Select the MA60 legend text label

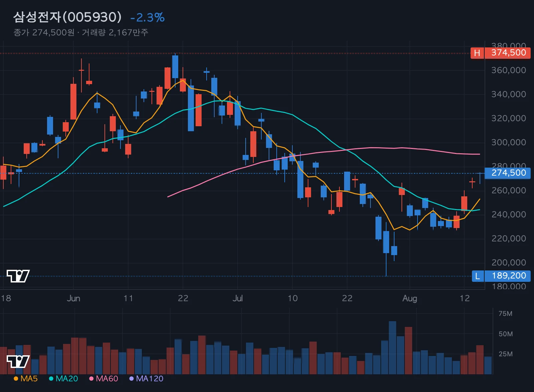click(x=107, y=379)
